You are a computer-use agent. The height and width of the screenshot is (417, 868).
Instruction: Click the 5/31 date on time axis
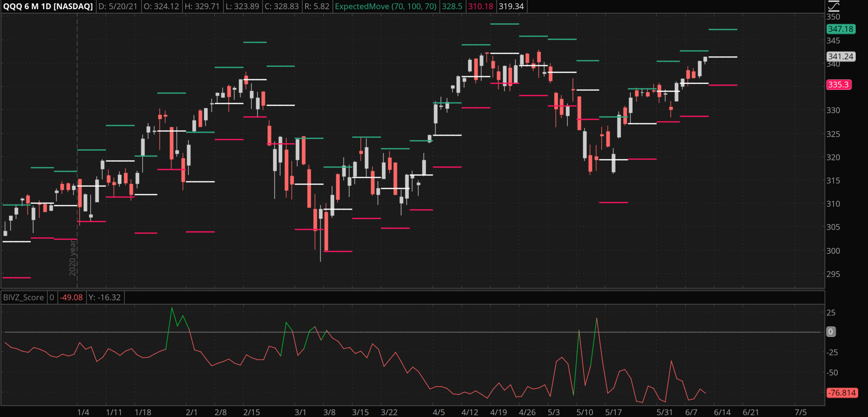coord(665,412)
